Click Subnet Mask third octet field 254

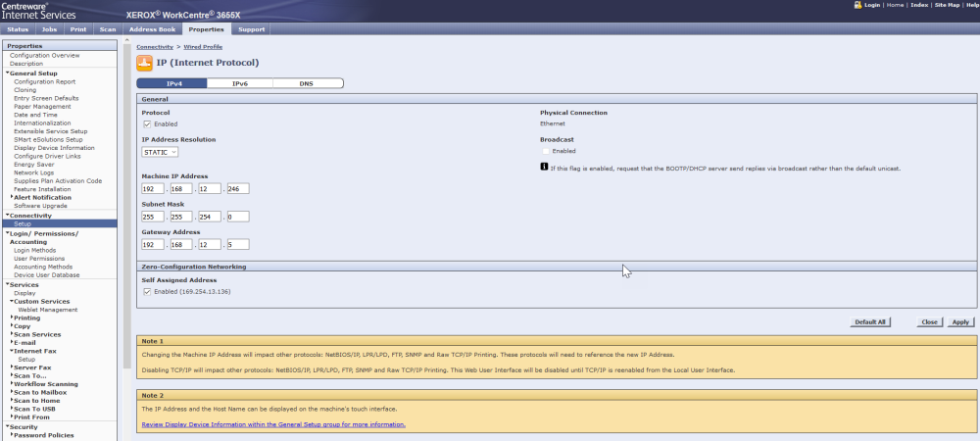[x=210, y=217]
